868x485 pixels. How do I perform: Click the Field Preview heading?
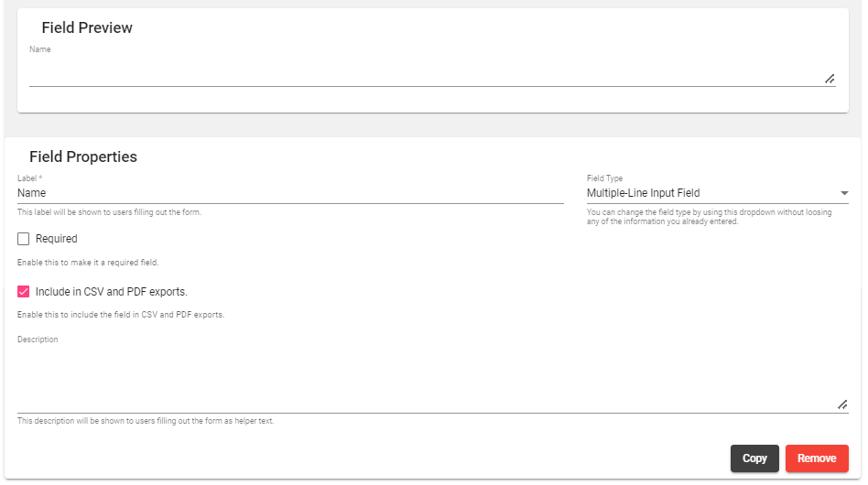[87, 27]
